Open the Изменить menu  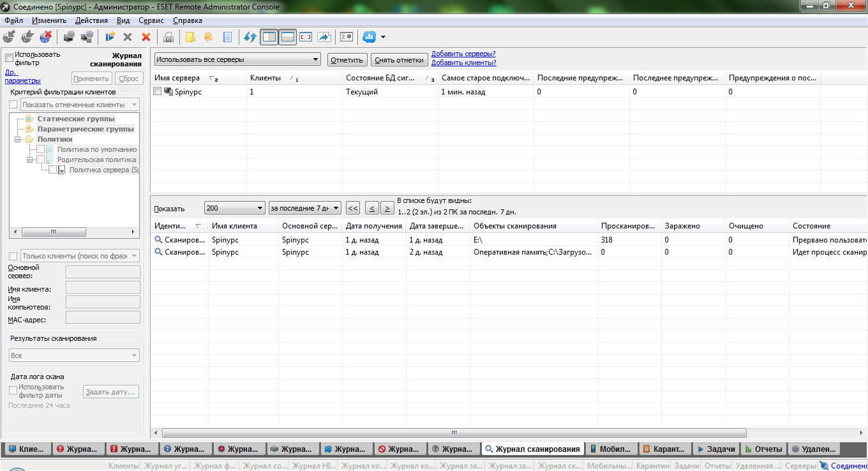coord(49,20)
